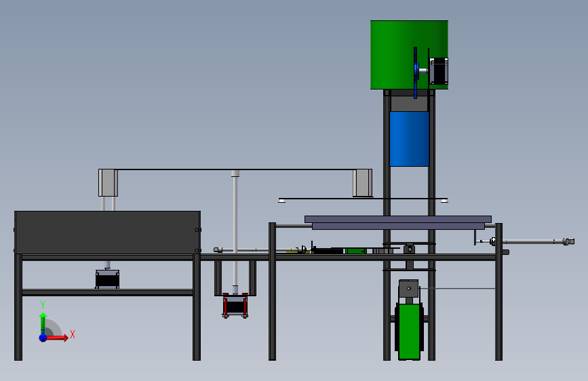The height and width of the screenshot is (381, 588).
Task: Select the stepper motor on the hopper
Action: (x=439, y=71)
